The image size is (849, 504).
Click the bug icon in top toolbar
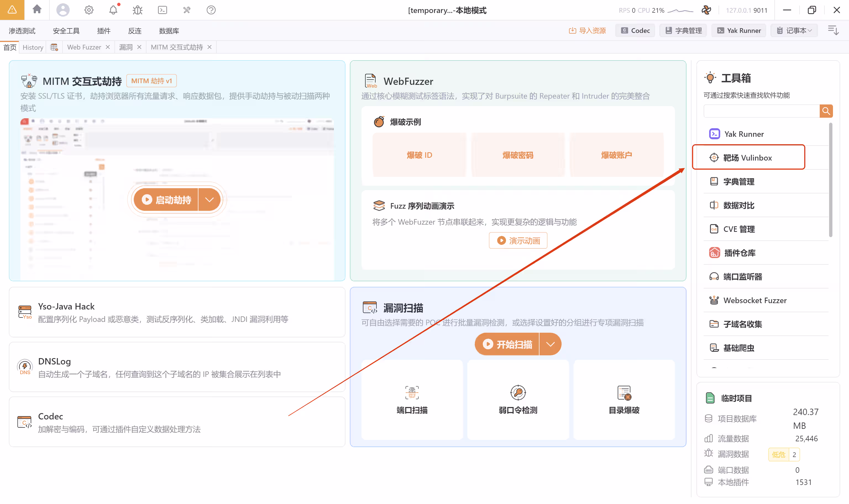tap(138, 10)
